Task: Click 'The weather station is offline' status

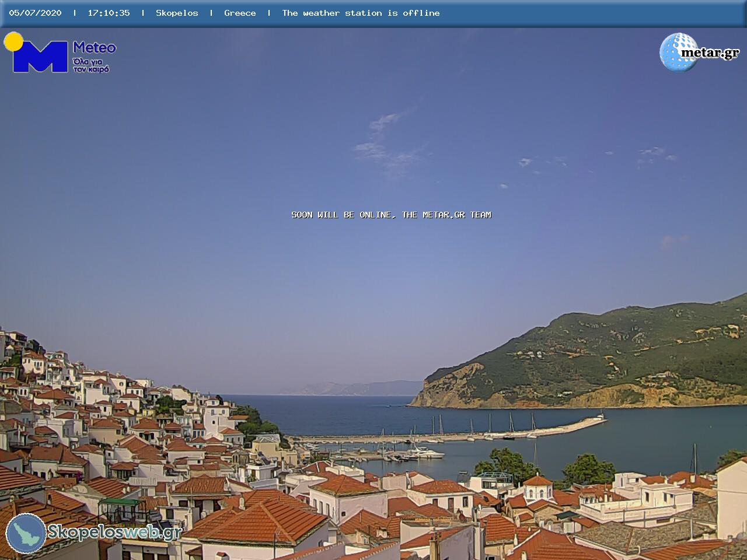Action: point(361,13)
